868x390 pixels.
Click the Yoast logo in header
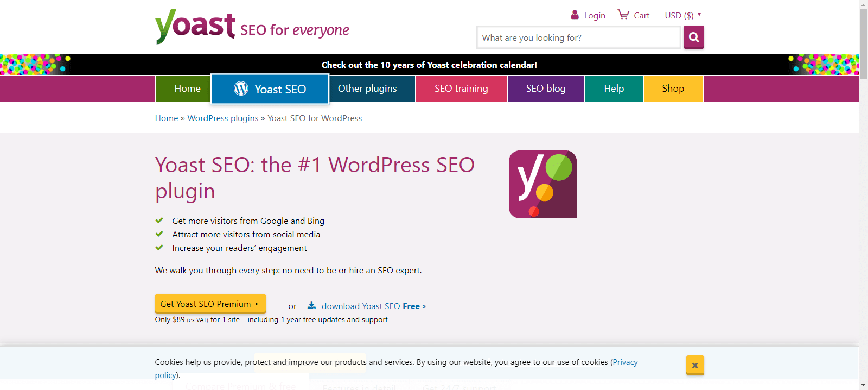coord(195,26)
